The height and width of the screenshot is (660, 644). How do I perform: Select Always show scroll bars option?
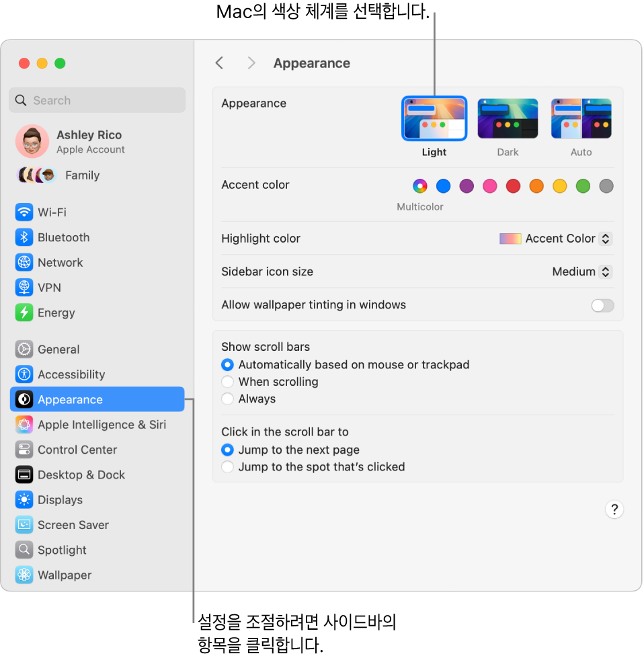tap(227, 399)
